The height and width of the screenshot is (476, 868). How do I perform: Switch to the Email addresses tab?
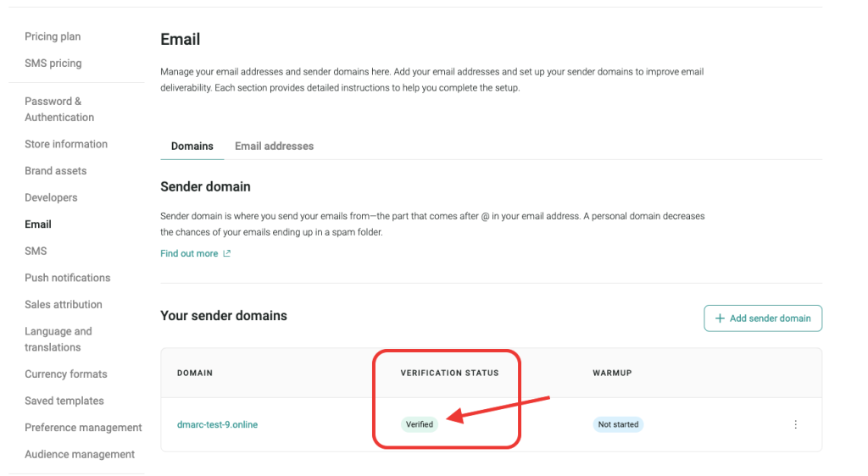click(x=274, y=146)
